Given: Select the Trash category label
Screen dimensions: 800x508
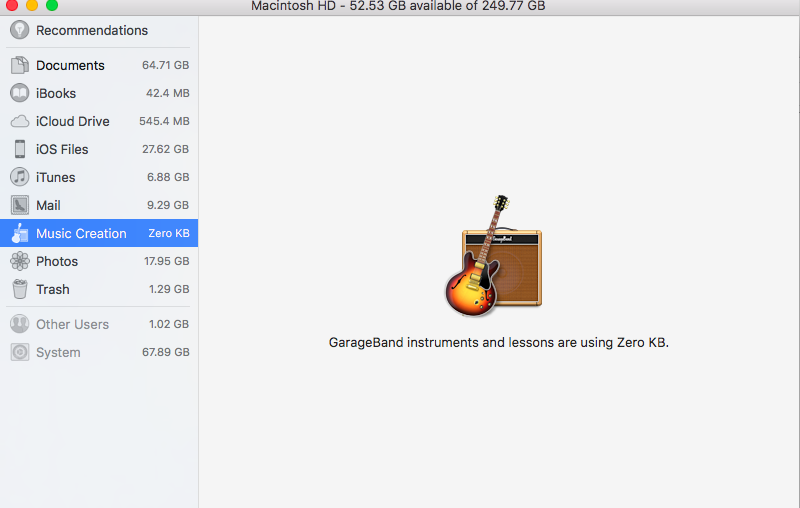Looking at the screenshot, I should click(x=53, y=290).
